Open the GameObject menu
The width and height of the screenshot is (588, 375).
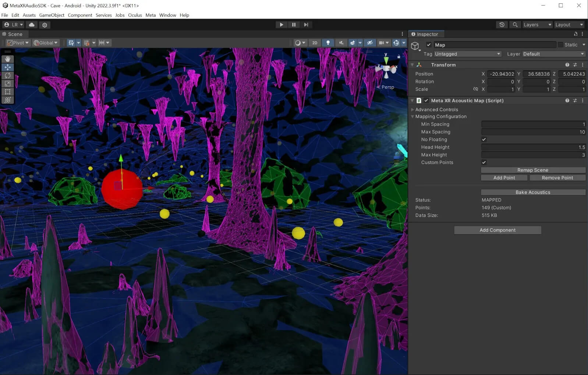(x=52, y=15)
